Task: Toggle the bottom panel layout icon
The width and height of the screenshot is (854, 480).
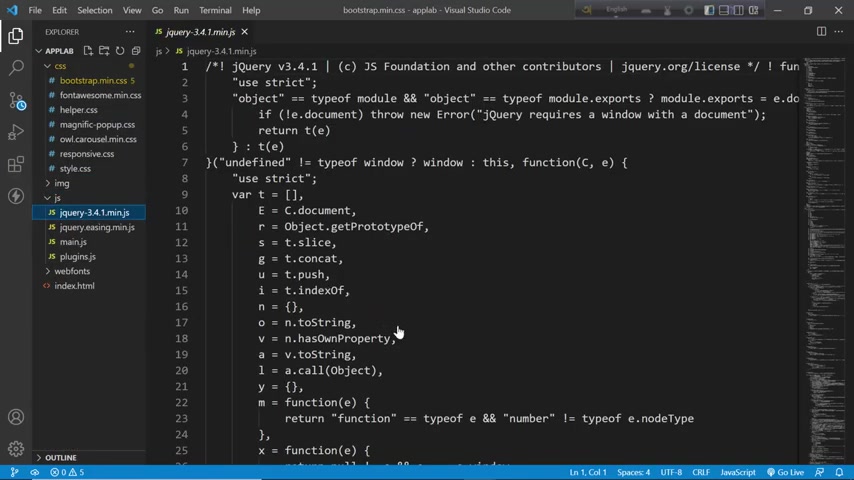Action: 724,10
